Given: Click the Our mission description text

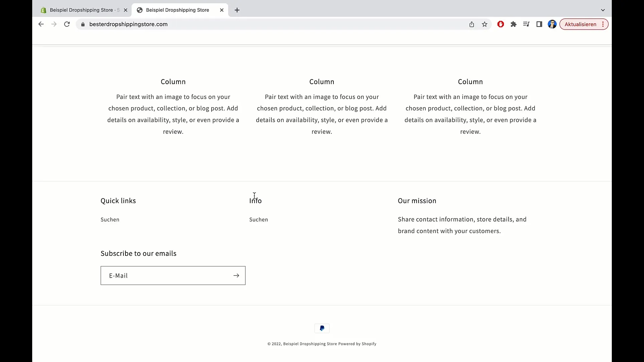Looking at the screenshot, I should coord(462,225).
